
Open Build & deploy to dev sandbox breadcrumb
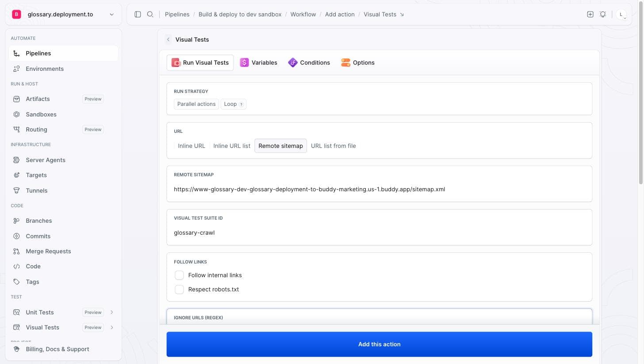240,14
